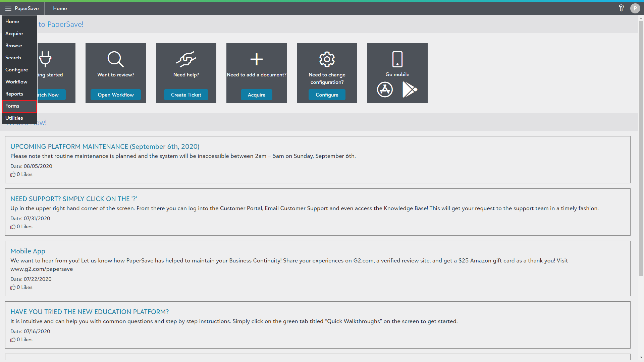The width and height of the screenshot is (644, 362).
Task: Open the Need Support headline link
Action: pyautogui.click(x=74, y=199)
